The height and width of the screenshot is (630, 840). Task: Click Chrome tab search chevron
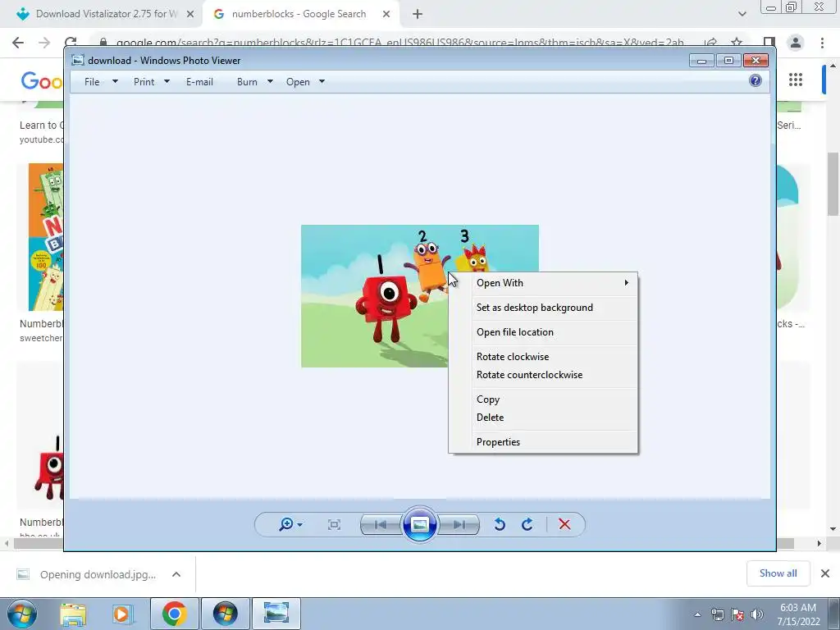click(742, 15)
